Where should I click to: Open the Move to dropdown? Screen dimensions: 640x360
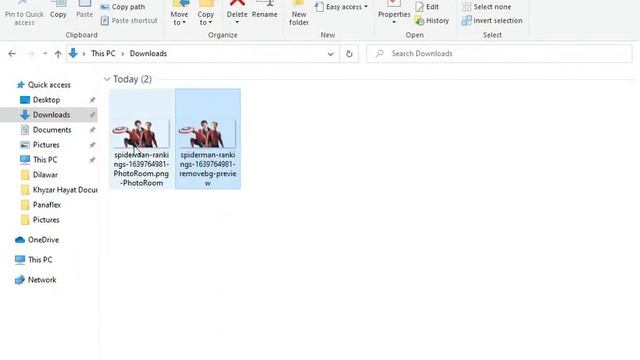tap(179, 13)
